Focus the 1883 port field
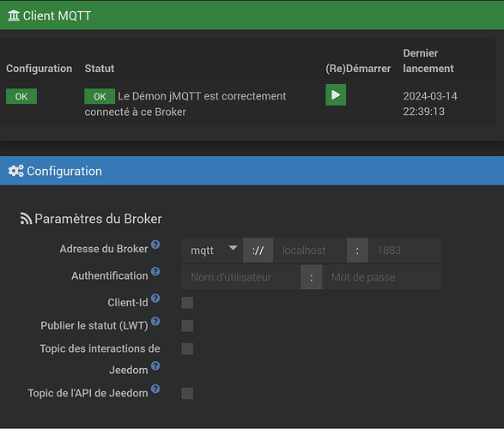Image resolution: width=504 pixels, height=429 pixels. (x=404, y=251)
